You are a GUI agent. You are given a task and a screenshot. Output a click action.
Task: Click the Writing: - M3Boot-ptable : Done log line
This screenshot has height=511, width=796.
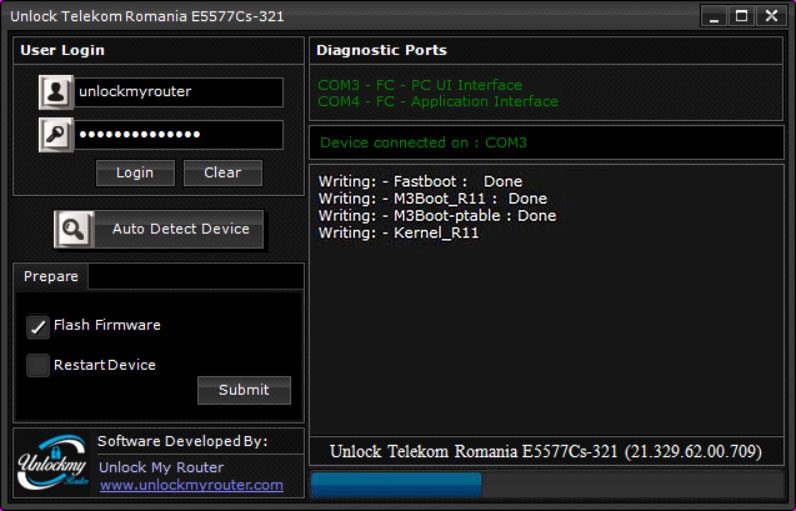[437, 216]
